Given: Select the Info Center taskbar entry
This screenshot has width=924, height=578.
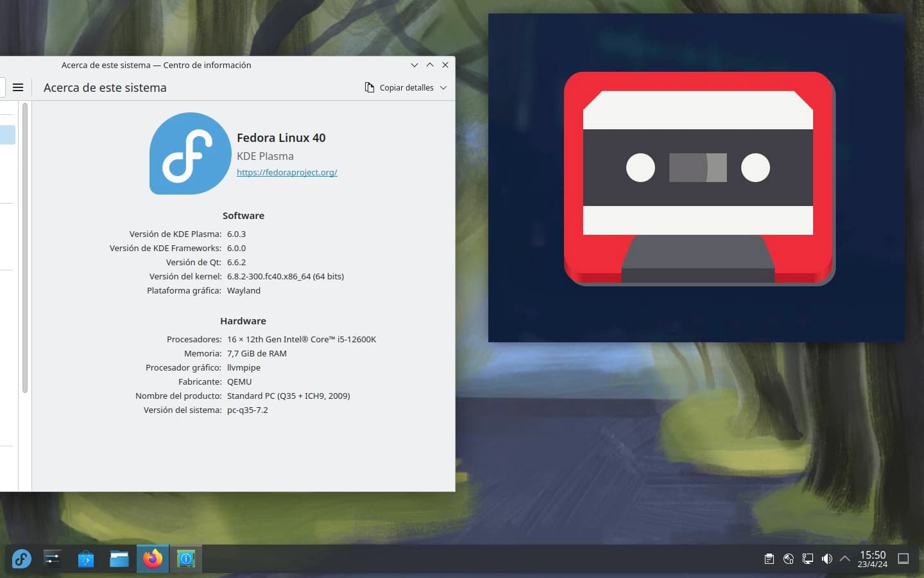Looking at the screenshot, I should pyautogui.click(x=186, y=559).
